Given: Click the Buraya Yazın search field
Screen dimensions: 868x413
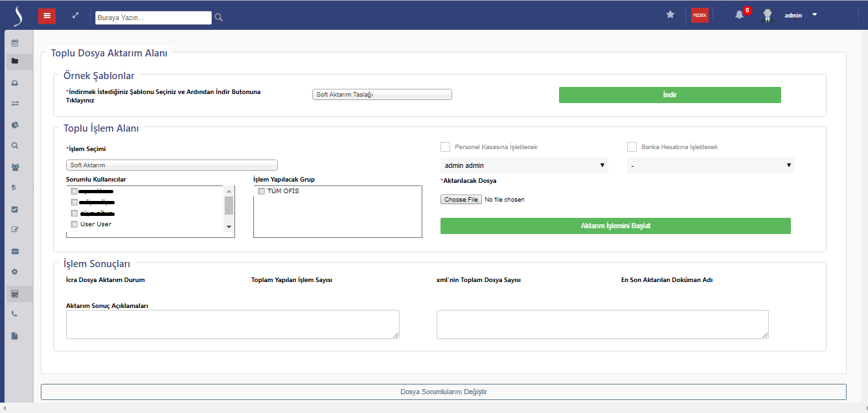Looking at the screenshot, I should click(x=153, y=18).
